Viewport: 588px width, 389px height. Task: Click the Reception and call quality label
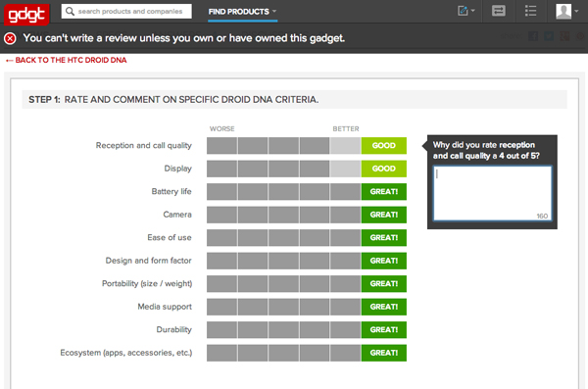click(x=144, y=146)
